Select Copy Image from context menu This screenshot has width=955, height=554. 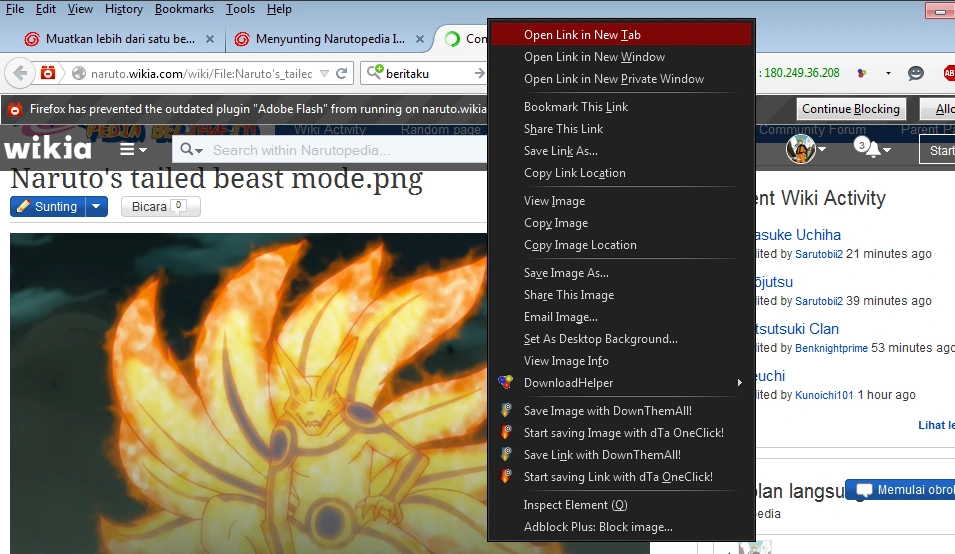coord(621,222)
